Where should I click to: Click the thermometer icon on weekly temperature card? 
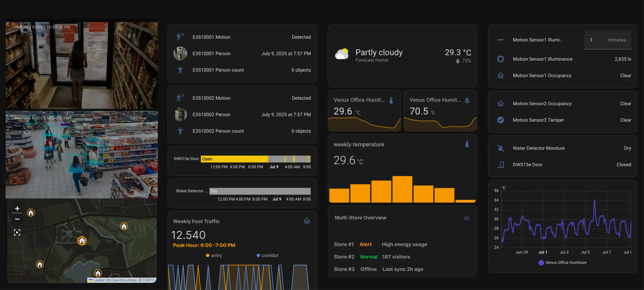pyautogui.click(x=467, y=144)
